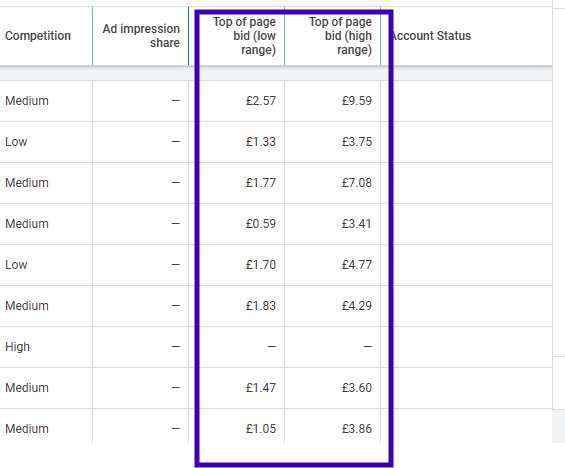Image resolution: width=565 pixels, height=468 pixels.
Task: Select the £3.60 high range bid cell
Action: [357, 388]
